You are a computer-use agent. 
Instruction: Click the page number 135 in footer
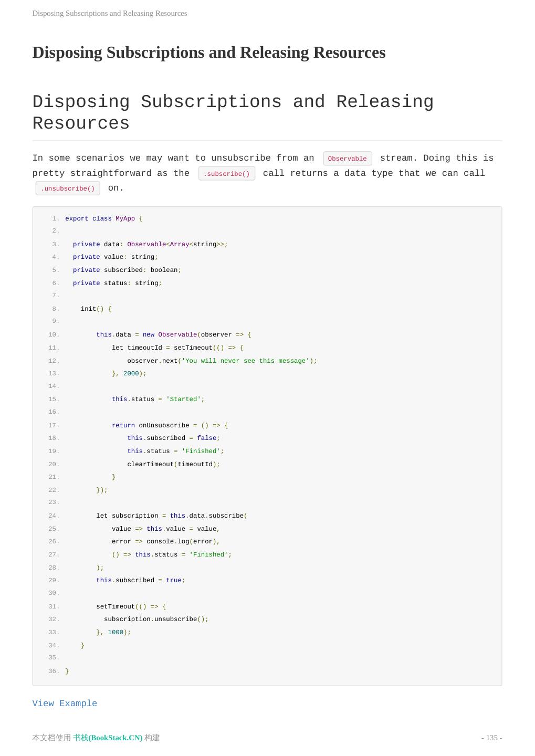[491, 738]
